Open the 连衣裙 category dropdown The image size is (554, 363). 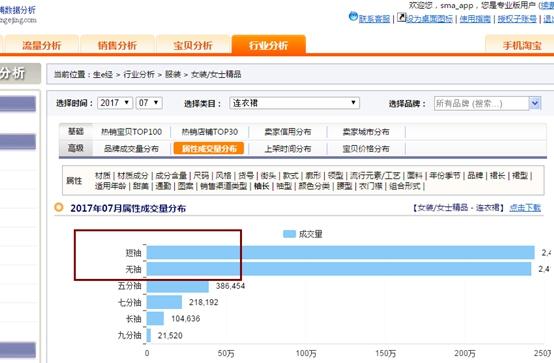click(294, 103)
